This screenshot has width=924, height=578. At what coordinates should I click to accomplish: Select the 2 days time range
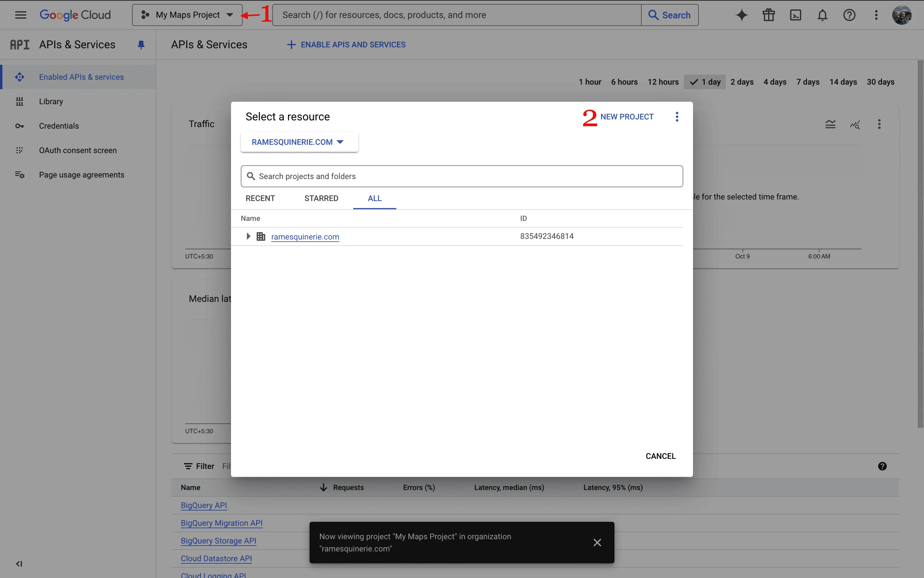[x=742, y=82]
